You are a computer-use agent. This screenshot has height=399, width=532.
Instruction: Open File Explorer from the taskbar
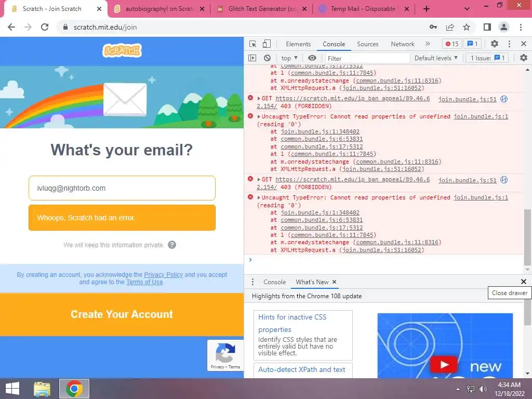tap(42, 389)
